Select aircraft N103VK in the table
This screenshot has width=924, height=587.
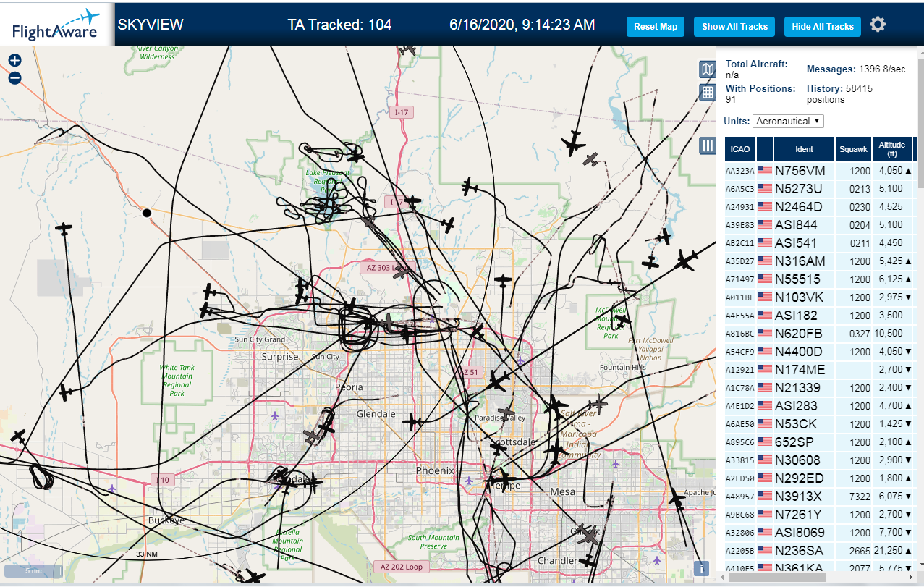799,297
